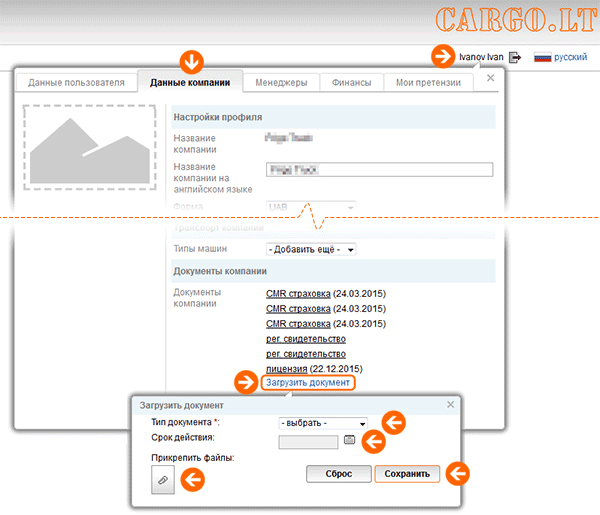
Task: Click the company logo placeholder image
Action: click(x=90, y=145)
